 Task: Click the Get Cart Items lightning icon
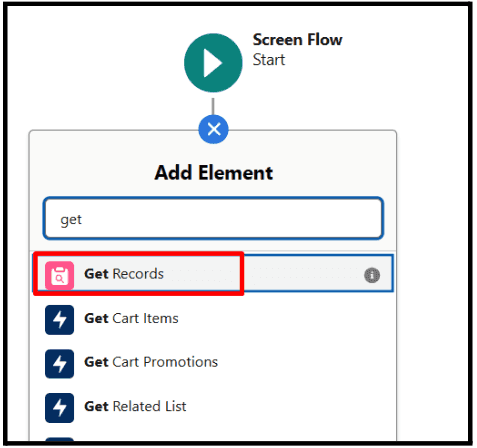pyautogui.click(x=59, y=319)
